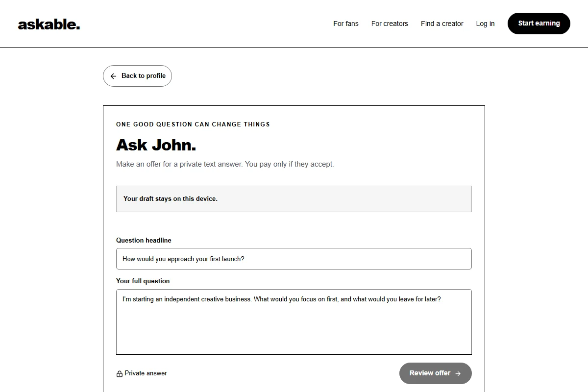The height and width of the screenshot is (392, 588).
Task: Click the Log in link
Action: click(485, 24)
